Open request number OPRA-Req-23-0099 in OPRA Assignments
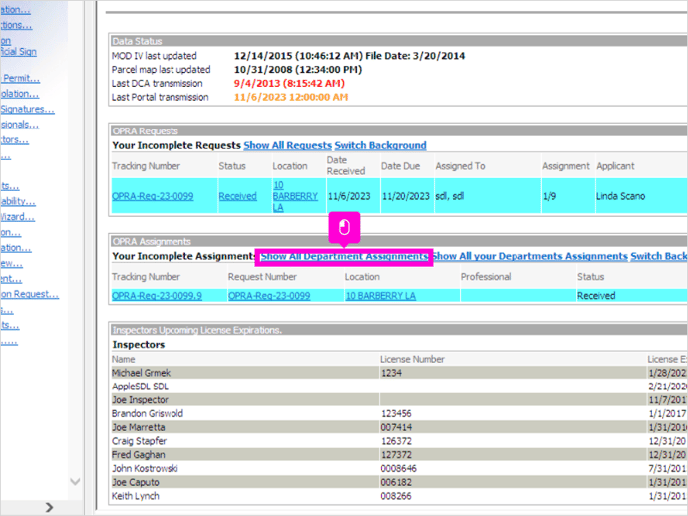Screen dimensions: 688x516 [x=269, y=296]
